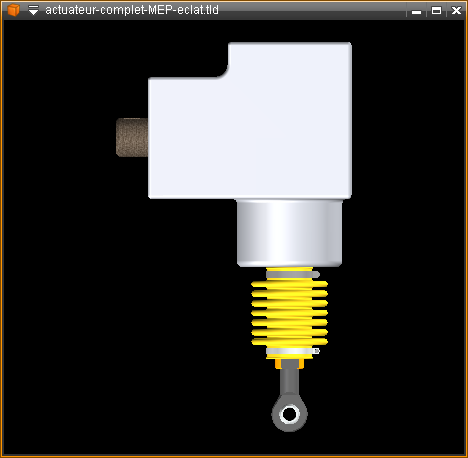Screen dimensions: 468x458
Task: Click the white bushing inside the eyelet
Action: (289, 414)
